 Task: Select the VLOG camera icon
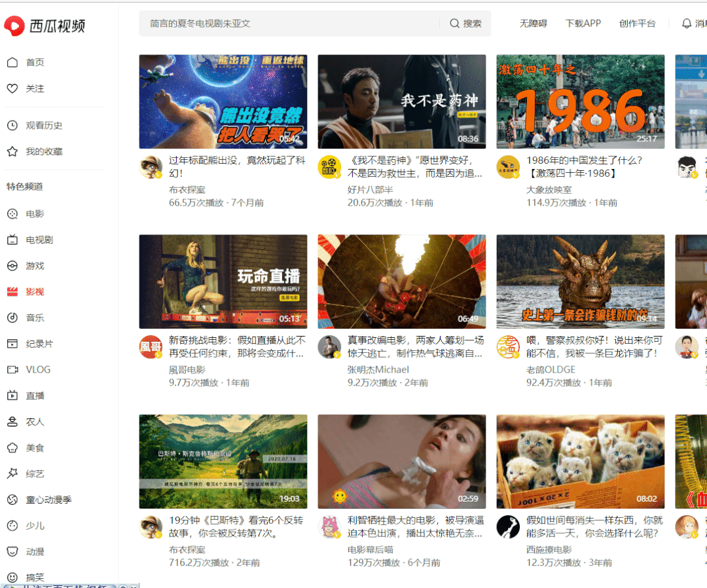[x=12, y=370]
